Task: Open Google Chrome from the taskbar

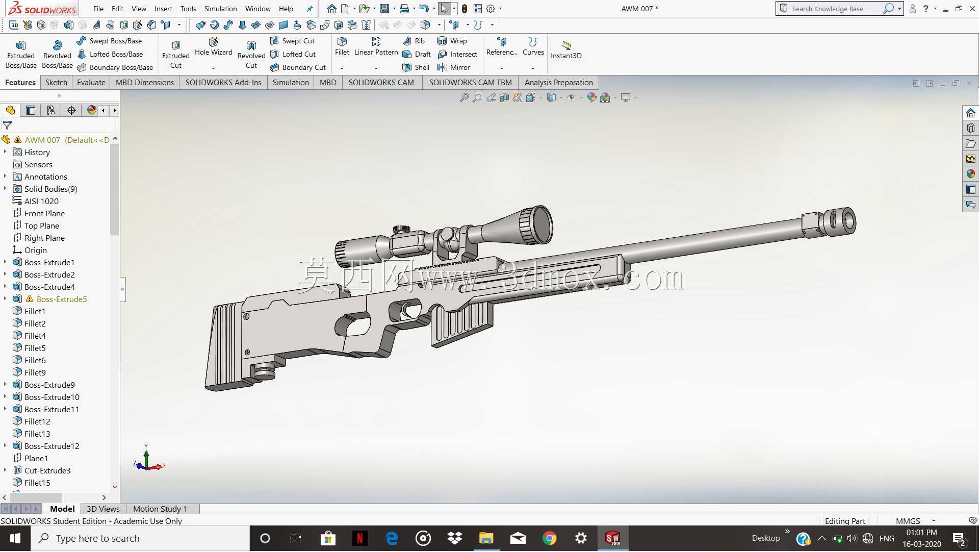Action: (x=550, y=539)
